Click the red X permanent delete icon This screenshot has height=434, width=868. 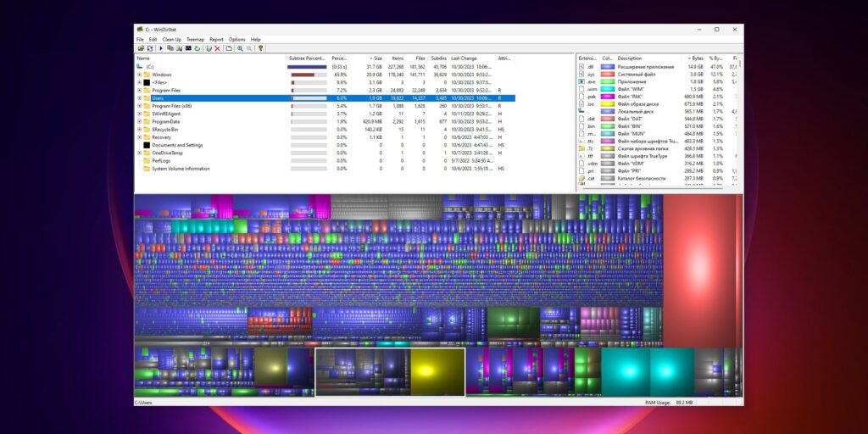218,48
